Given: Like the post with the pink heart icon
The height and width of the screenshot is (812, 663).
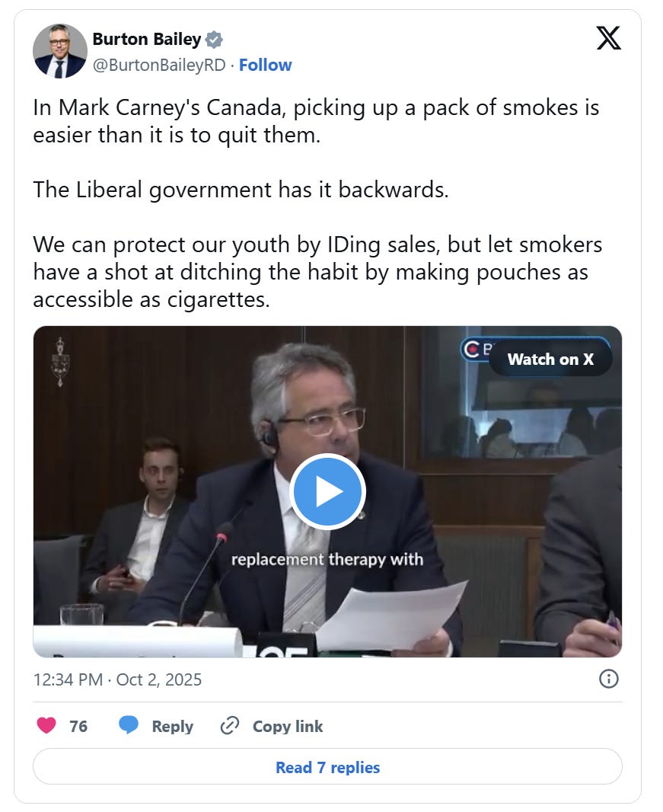Looking at the screenshot, I should (46, 725).
